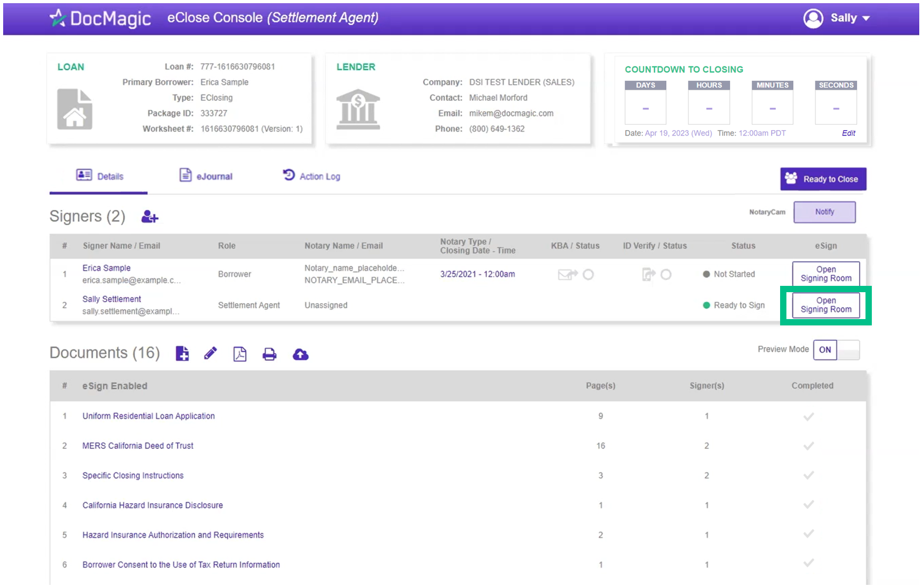
Task: Click Erica Sample's KBA send icon
Action: click(x=567, y=274)
